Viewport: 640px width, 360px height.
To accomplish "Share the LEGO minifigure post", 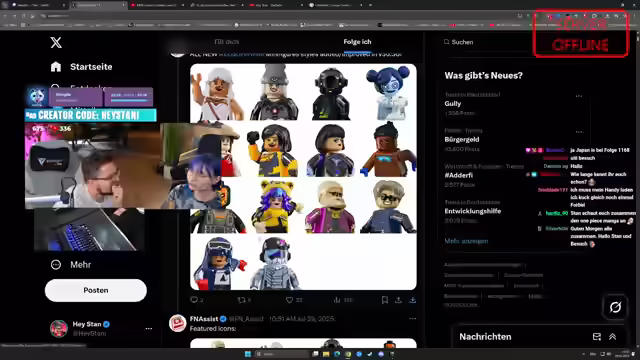I will (398, 300).
